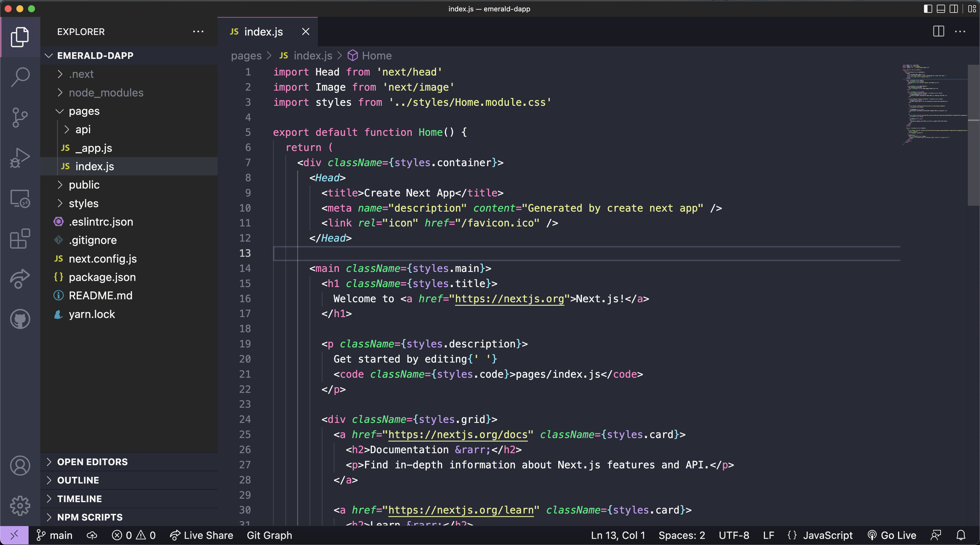Open the README.md file
This screenshot has width=980, height=545.
point(129,296)
